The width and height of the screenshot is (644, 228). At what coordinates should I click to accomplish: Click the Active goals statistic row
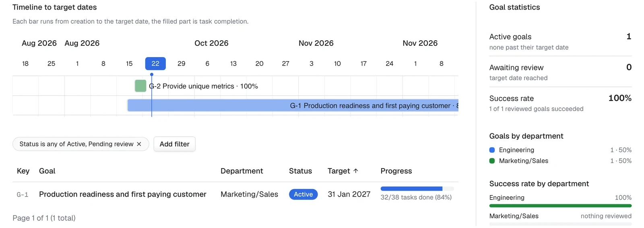point(560,41)
